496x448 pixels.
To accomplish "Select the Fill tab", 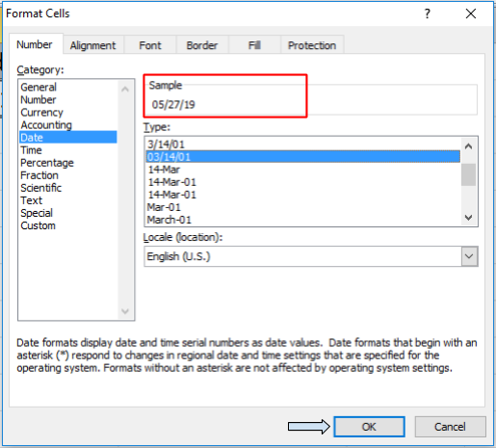I will [254, 45].
